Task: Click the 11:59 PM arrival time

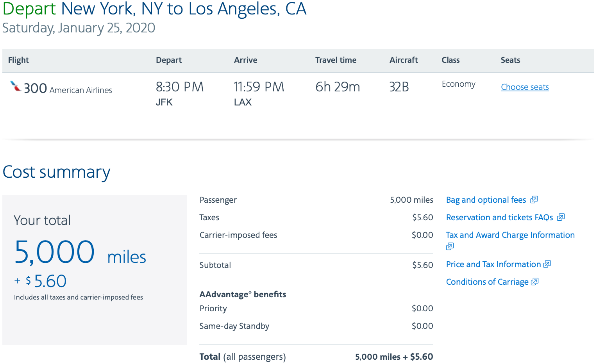Action: coord(259,87)
